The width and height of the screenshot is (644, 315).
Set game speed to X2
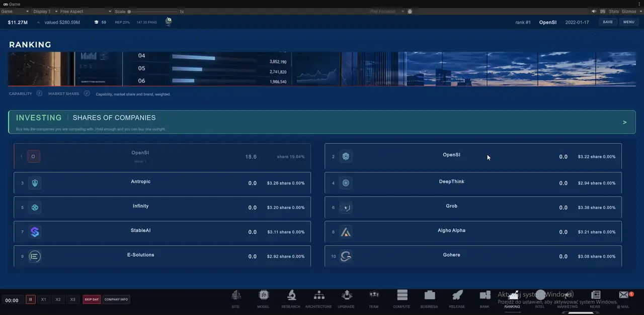click(58, 299)
